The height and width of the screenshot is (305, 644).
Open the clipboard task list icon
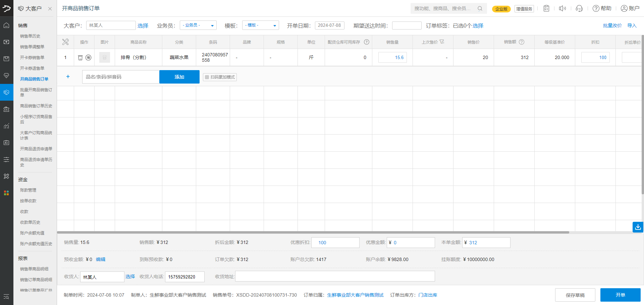coord(546,8)
